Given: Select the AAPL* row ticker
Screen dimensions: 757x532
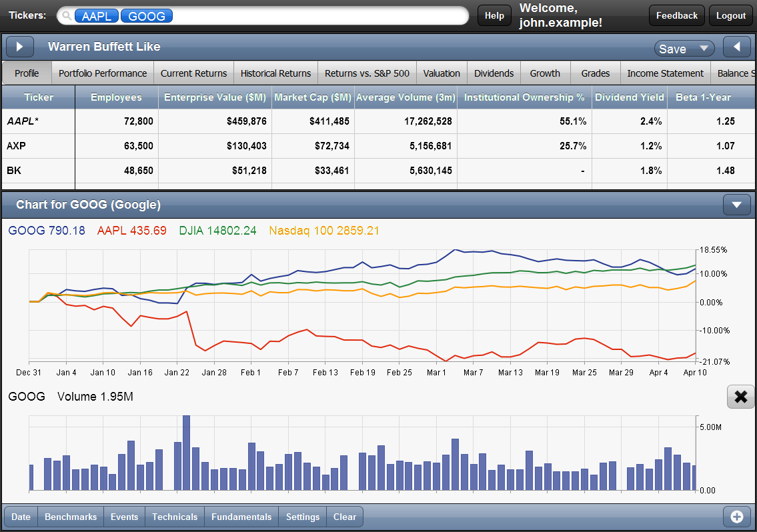Looking at the screenshot, I should click(23, 121).
